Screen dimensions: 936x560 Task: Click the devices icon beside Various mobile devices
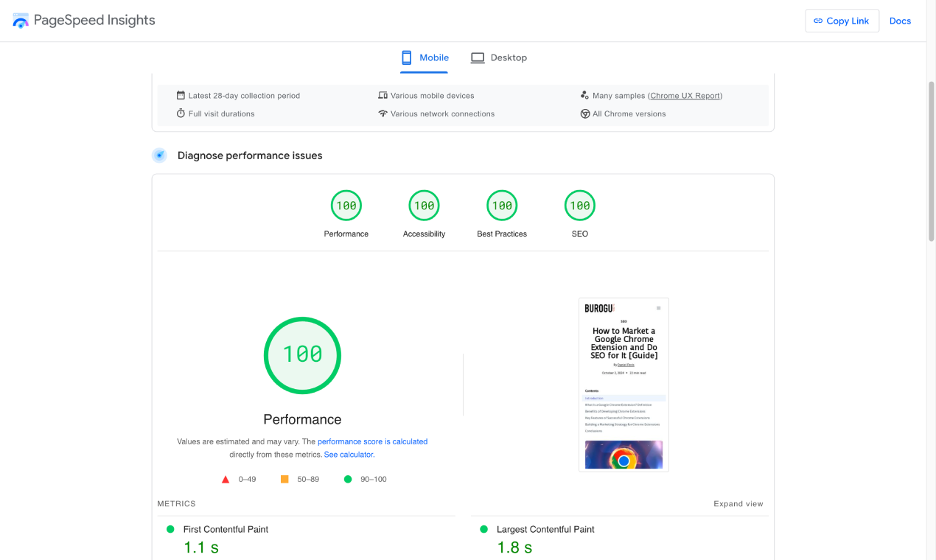[383, 95]
